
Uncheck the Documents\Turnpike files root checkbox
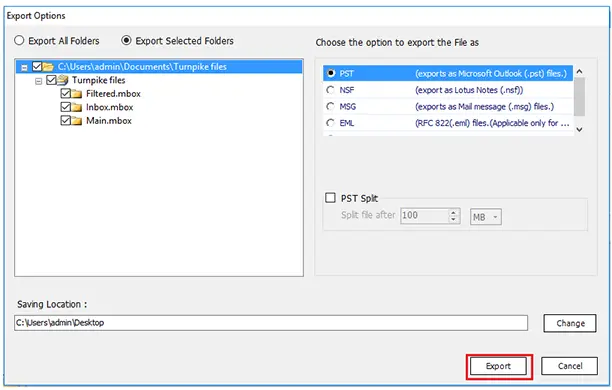pos(37,67)
